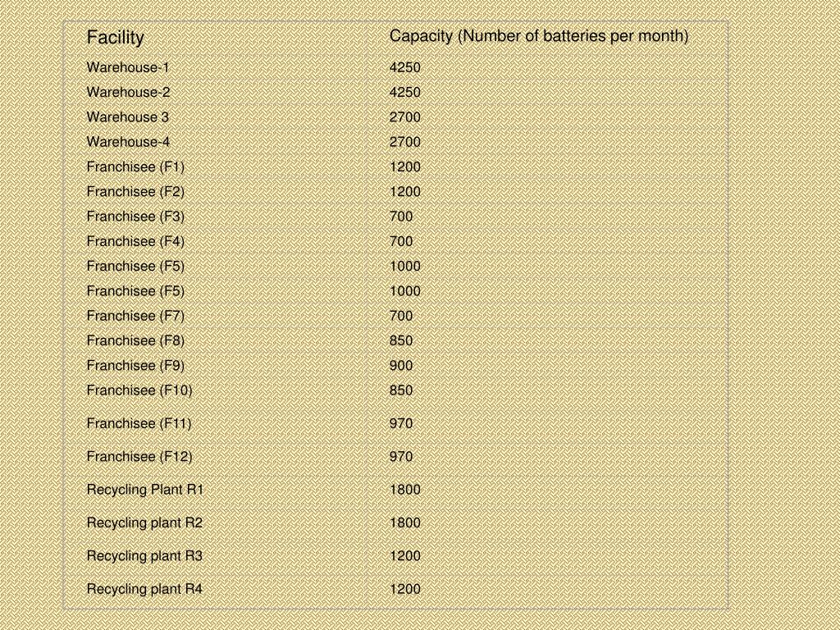Select capacity 850 for Franchisee (F10)
Screen dimensions: 840x630
pyautogui.click(x=401, y=390)
